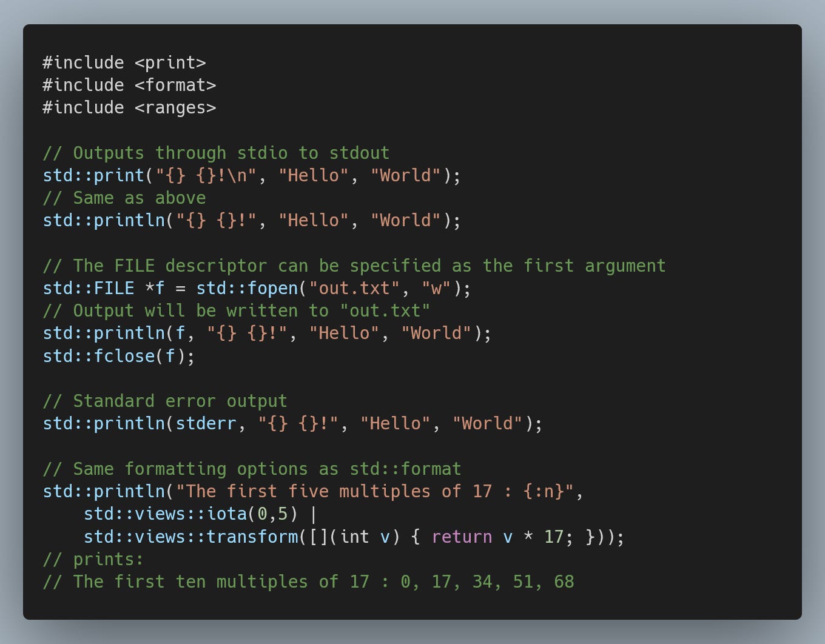Viewport: 825px width, 644px height.
Task: Click the string The first five multiples of 17
Action: pyautogui.click(x=337, y=491)
